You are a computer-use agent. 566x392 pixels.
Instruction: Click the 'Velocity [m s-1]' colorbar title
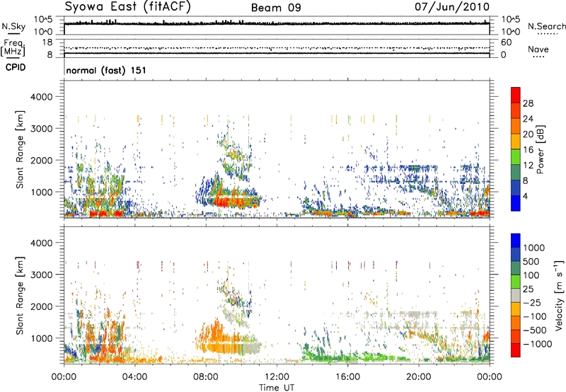click(x=560, y=295)
